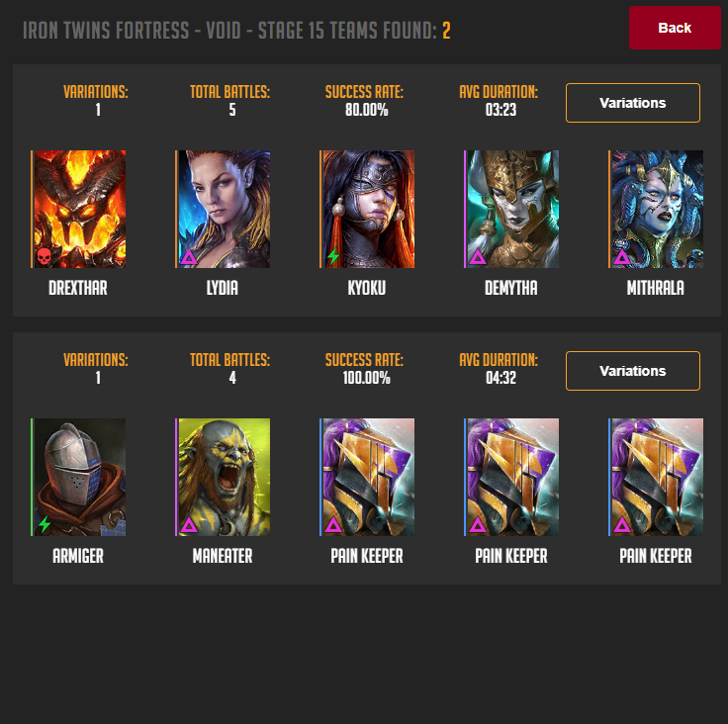Select the Lydia champion portrait
This screenshot has height=724, width=728.
coord(223,209)
